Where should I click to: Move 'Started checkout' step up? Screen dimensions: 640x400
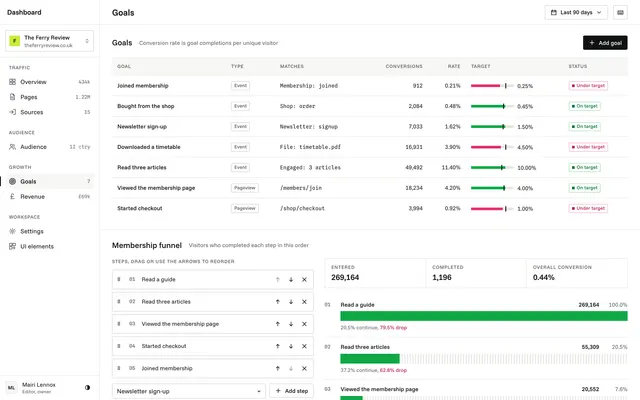click(278, 346)
